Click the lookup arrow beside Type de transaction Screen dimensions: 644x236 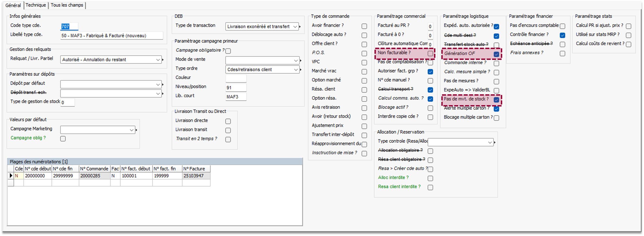coord(300,27)
